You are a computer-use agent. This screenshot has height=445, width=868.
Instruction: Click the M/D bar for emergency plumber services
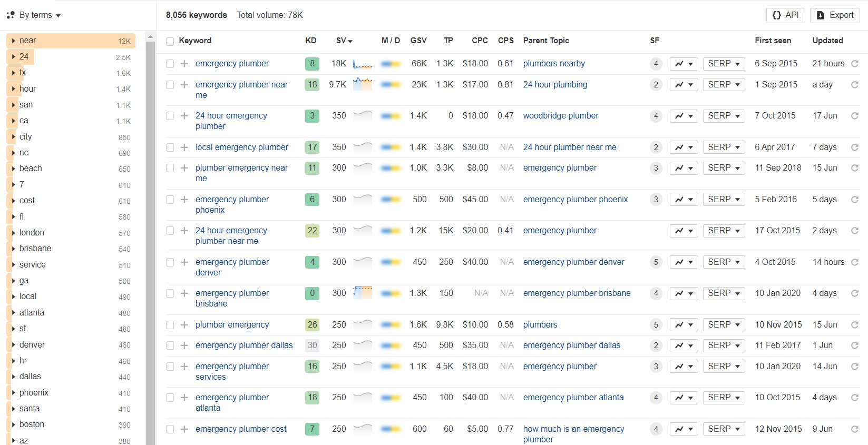(x=391, y=367)
